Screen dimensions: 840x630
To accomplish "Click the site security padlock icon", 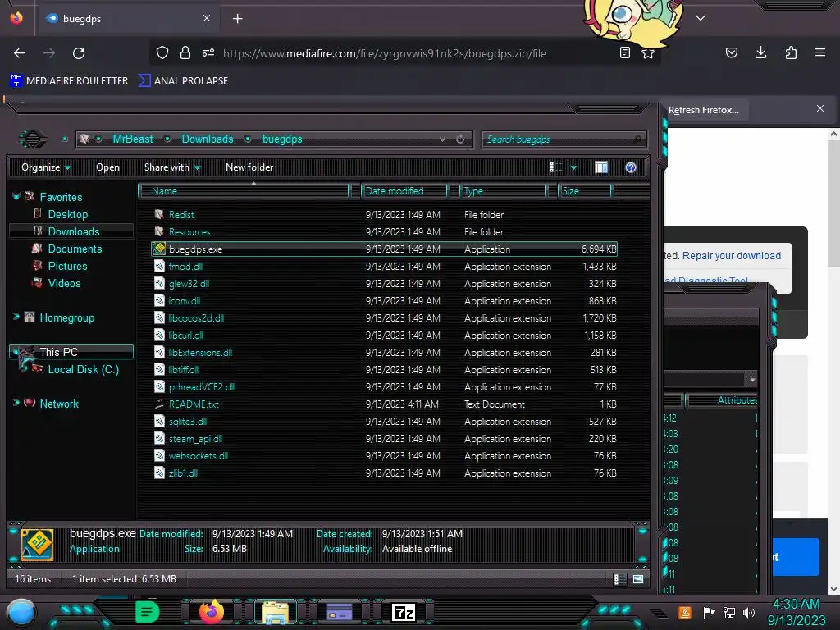I will click(185, 52).
